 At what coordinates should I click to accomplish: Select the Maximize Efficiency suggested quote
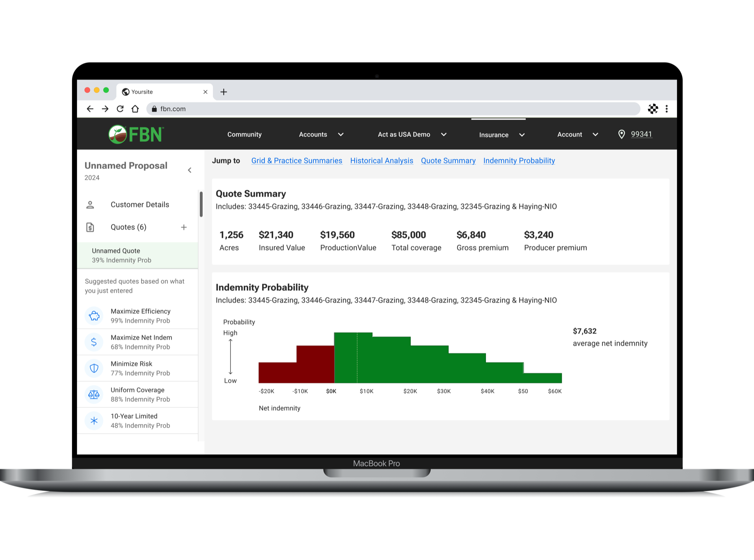(x=138, y=316)
